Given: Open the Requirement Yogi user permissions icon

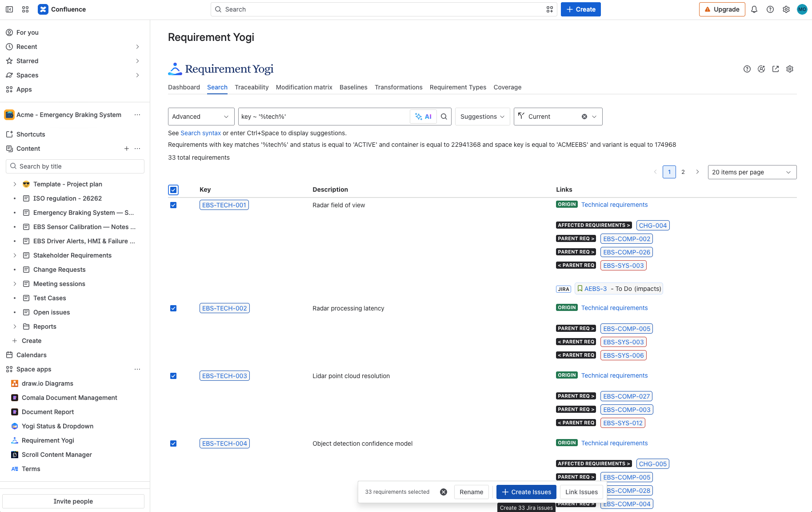Looking at the screenshot, I should [x=761, y=69].
